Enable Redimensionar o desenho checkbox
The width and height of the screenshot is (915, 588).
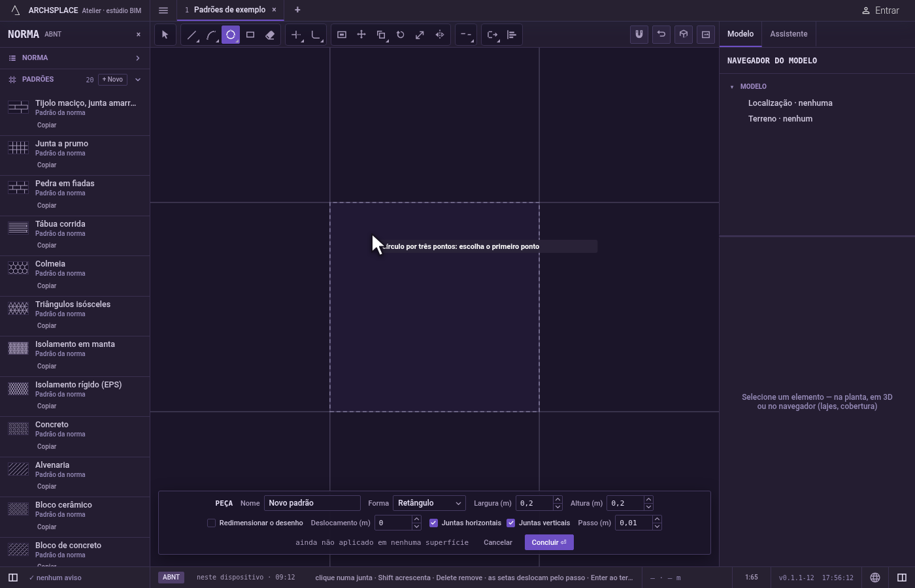pyautogui.click(x=211, y=523)
